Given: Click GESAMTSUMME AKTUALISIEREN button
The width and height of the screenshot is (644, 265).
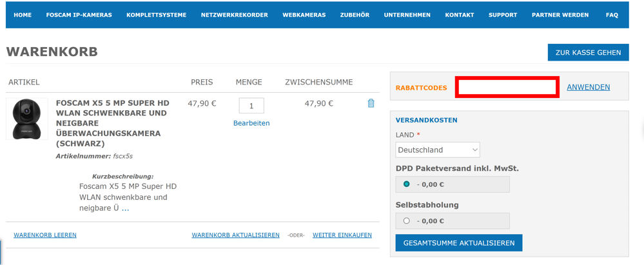Looking at the screenshot, I should (x=459, y=243).
